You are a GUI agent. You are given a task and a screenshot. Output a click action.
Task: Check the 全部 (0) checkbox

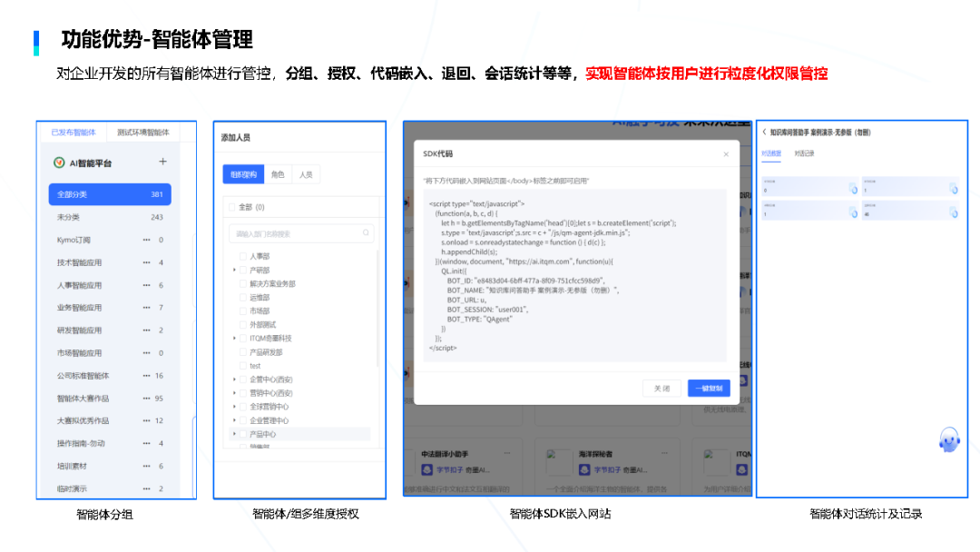point(232,207)
